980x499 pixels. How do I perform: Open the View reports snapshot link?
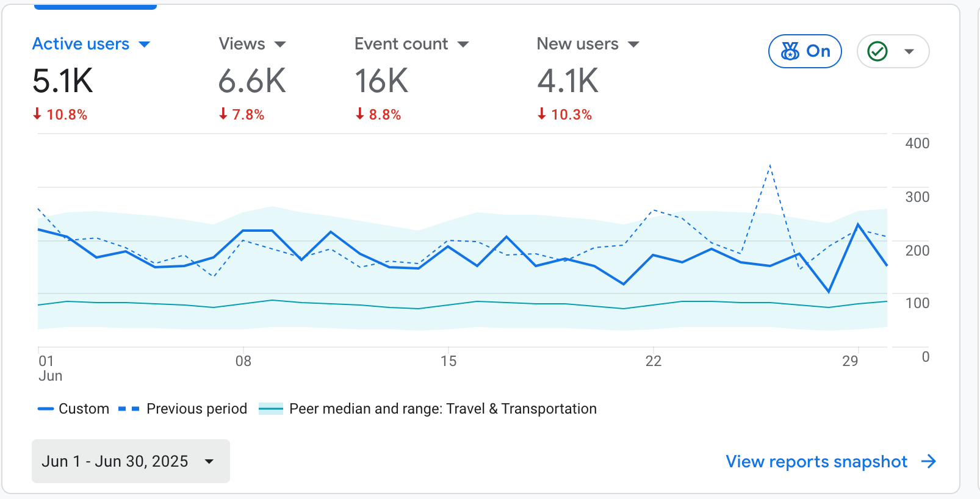pyautogui.click(x=816, y=461)
